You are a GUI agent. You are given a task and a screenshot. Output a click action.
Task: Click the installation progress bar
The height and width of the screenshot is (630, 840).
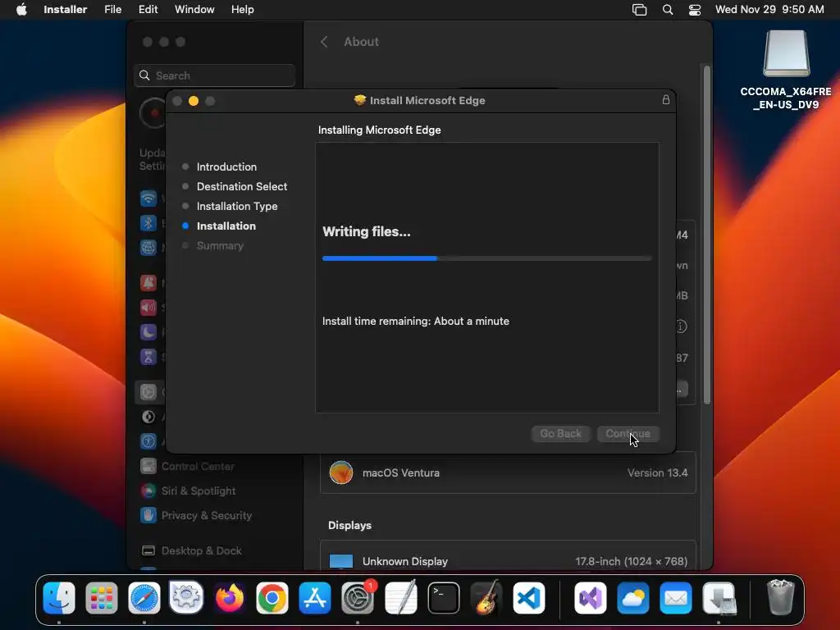tap(487, 258)
